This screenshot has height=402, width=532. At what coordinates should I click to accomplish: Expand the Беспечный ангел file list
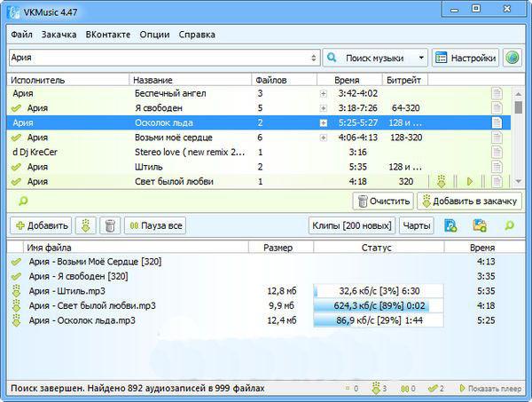pos(324,94)
